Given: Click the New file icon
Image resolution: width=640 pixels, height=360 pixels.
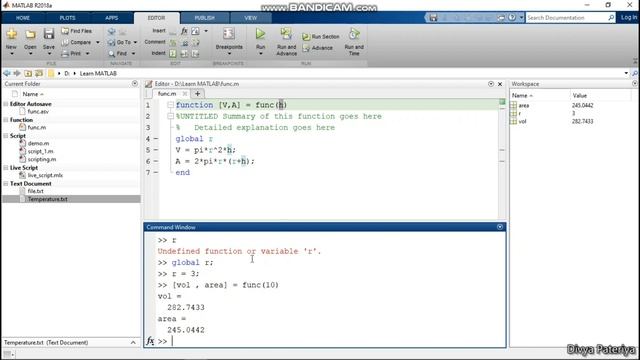Looking at the screenshot, I should point(11,34).
